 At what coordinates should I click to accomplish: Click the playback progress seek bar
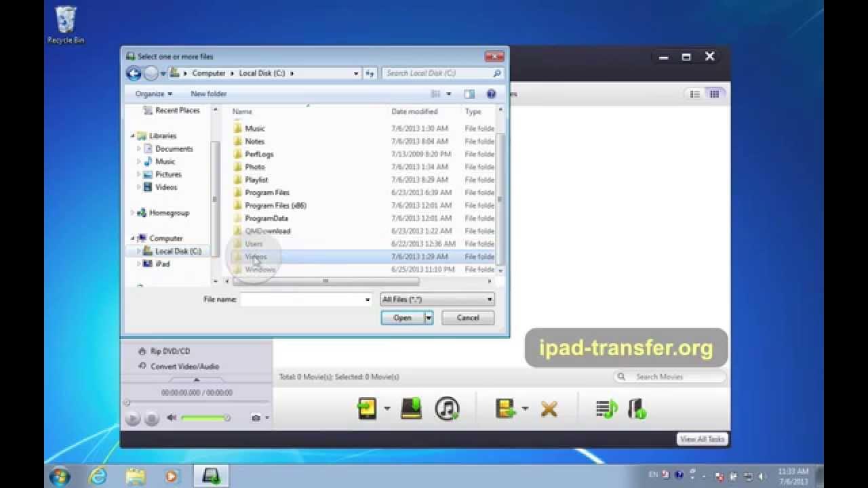tap(197, 403)
